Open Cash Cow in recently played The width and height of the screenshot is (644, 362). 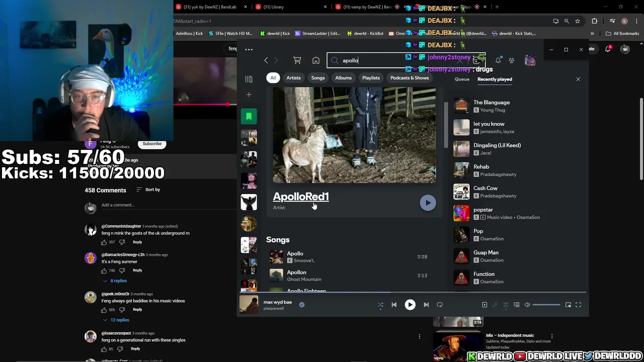(x=518, y=192)
